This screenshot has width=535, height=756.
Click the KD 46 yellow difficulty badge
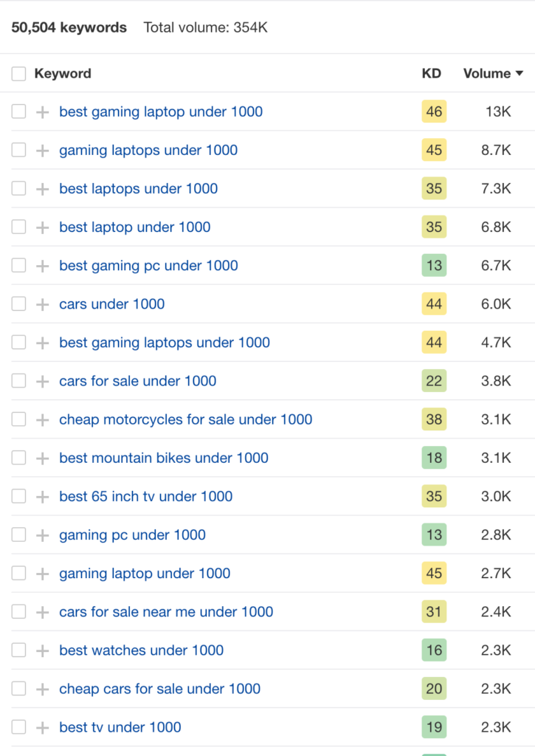pos(434,111)
